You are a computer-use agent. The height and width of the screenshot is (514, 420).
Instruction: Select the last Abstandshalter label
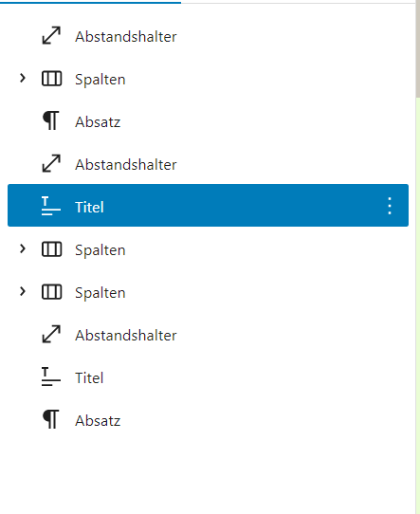(x=126, y=336)
